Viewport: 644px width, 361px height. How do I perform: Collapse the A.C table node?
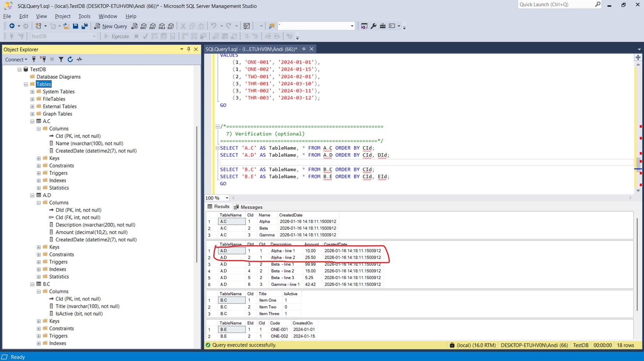[x=32, y=122]
